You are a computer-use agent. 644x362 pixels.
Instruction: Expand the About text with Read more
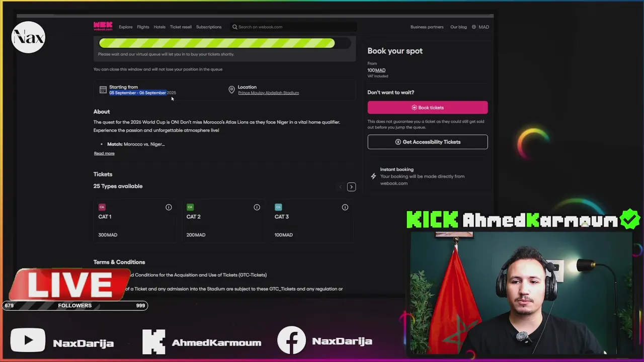coord(104,153)
